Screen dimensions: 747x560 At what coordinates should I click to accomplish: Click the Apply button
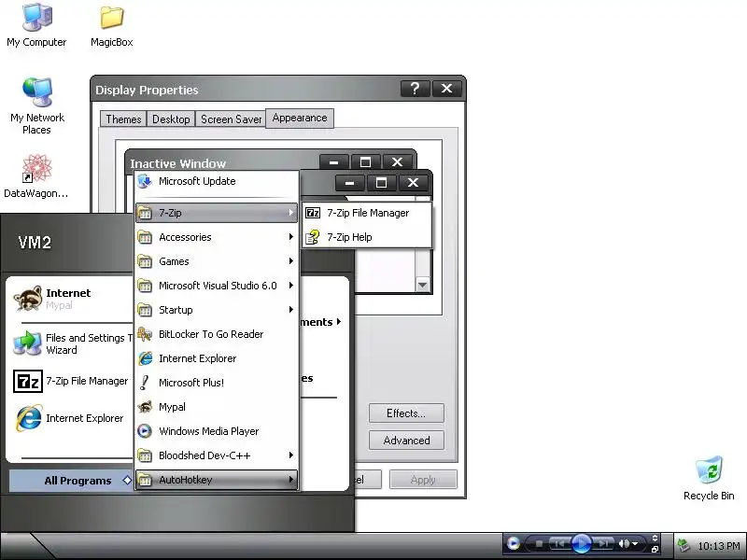pos(423,480)
